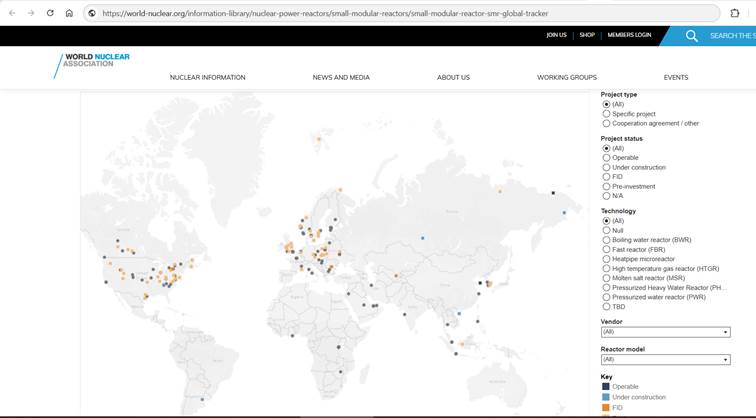The width and height of the screenshot is (756, 418).
Task: Click the browser back arrow icon
Action: (12, 13)
